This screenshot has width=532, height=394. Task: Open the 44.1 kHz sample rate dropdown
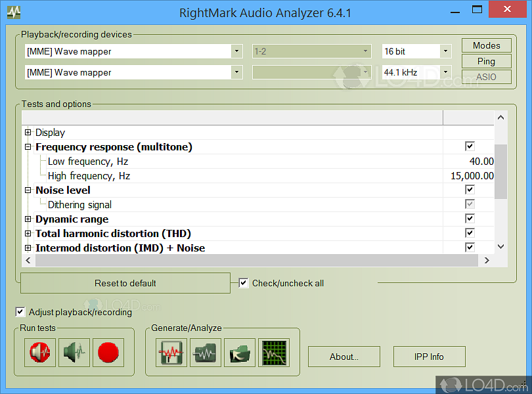[445, 72]
